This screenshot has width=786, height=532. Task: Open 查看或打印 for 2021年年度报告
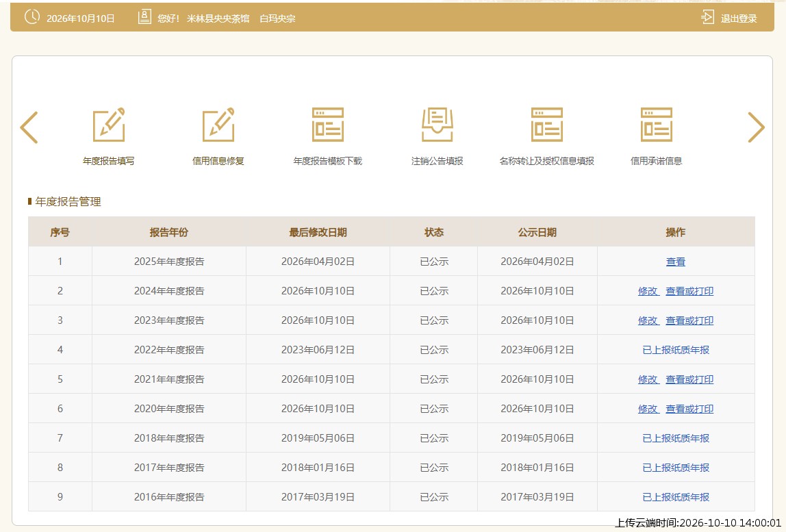pyautogui.click(x=689, y=379)
